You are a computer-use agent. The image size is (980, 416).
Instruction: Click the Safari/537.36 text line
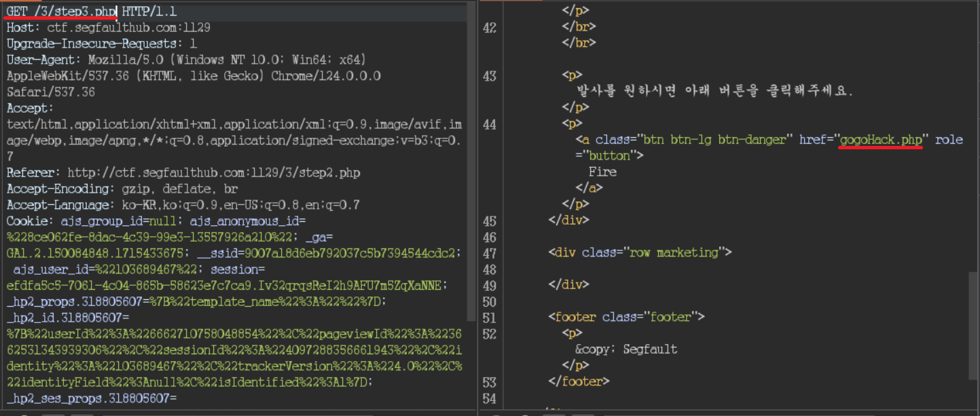click(x=50, y=92)
